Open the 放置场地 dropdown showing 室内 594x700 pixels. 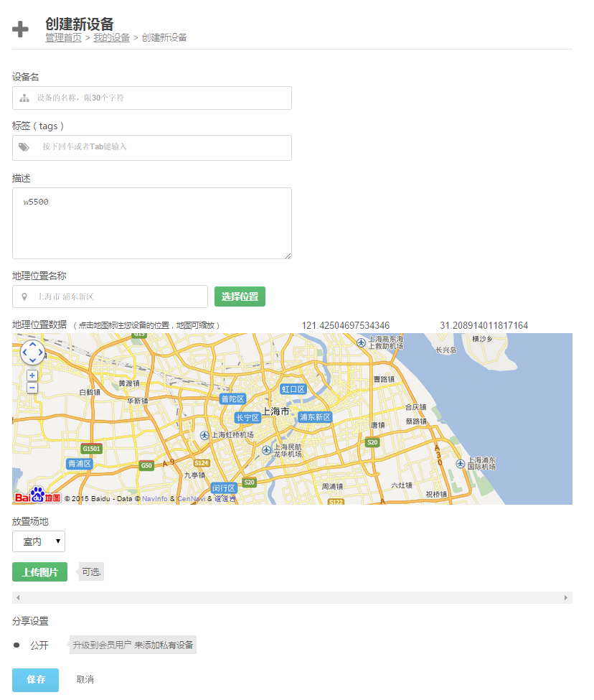tap(39, 541)
